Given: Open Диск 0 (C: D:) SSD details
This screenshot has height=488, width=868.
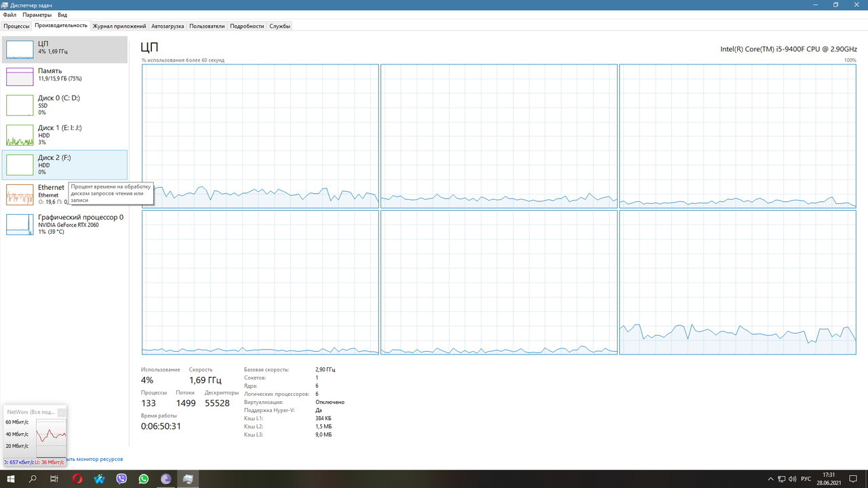Looking at the screenshot, I should pyautogui.click(x=64, y=105).
